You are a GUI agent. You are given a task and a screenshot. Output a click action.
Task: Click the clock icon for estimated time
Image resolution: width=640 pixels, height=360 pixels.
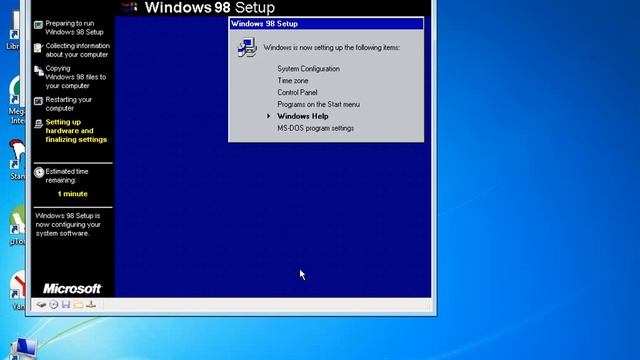pyautogui.click(x=39, y=173)
